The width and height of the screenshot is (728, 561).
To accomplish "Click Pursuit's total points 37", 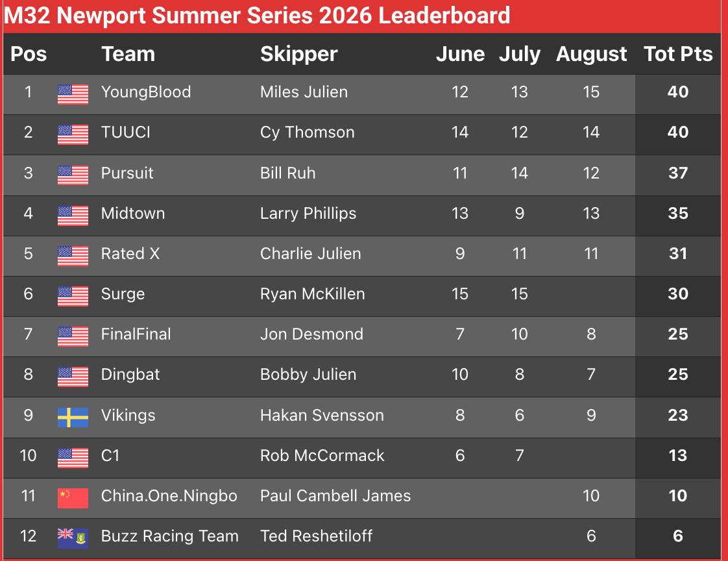I will click(678, 173).
